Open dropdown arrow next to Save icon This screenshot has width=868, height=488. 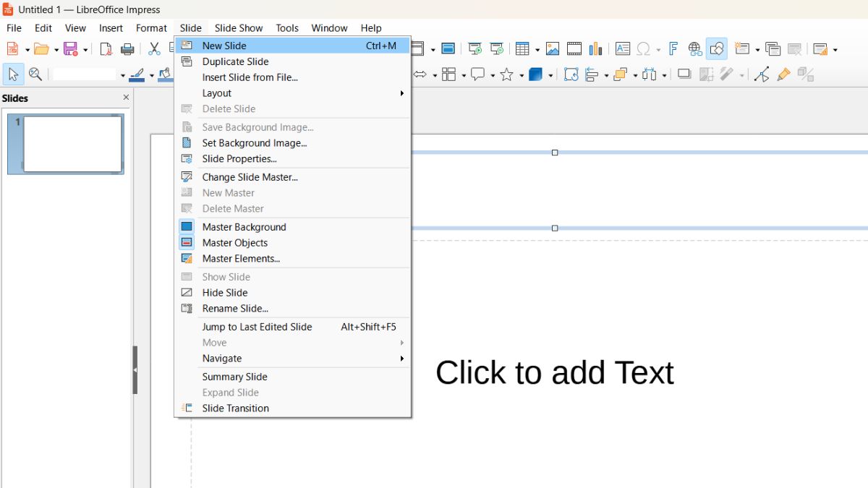(x=85, y=50)
